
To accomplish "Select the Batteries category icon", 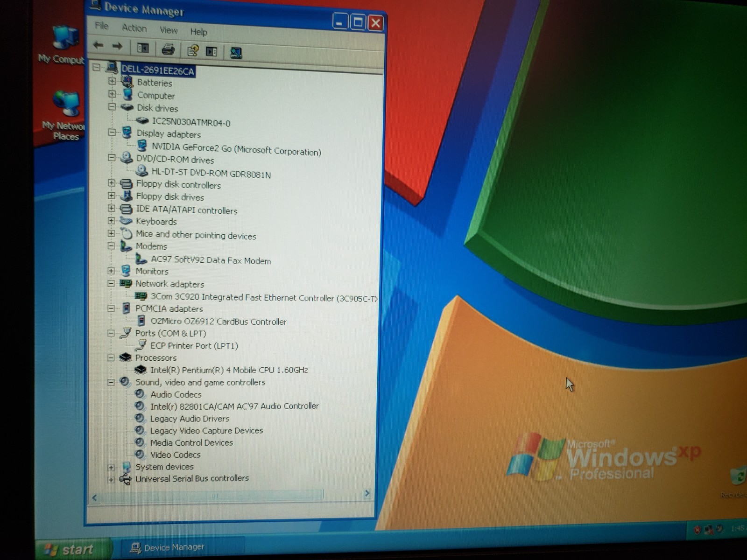I will [x=127, y=82].
